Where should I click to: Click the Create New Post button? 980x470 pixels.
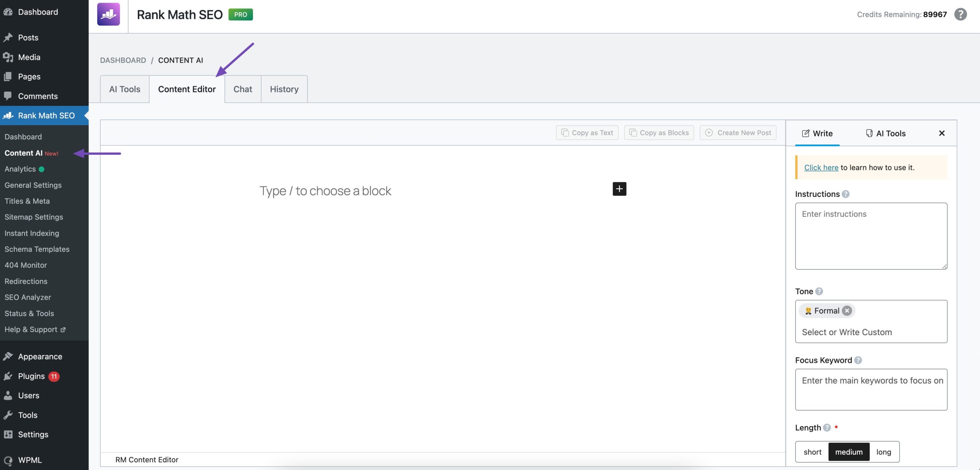[738, 133]
